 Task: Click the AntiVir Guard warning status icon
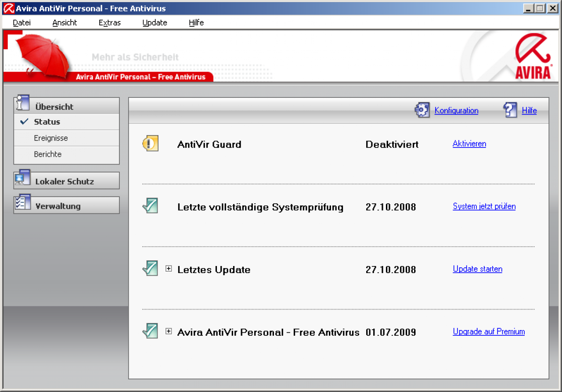pyautogui.click(x=150, y=144)
